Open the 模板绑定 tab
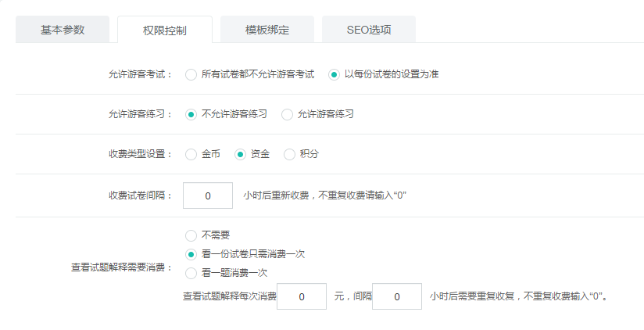Image resolution: width=644 pixels, height=330 pixels. (267, 30)
